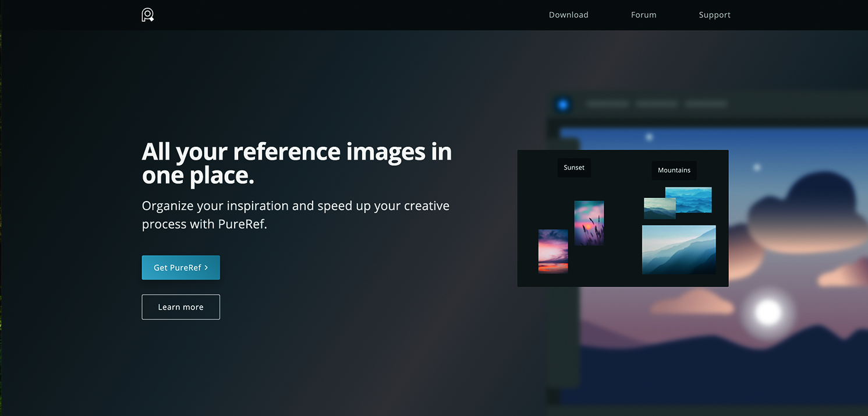Open the Support page
Viewport: 868px width, 416px height.
pyautogui.click(x=714, y=15)
